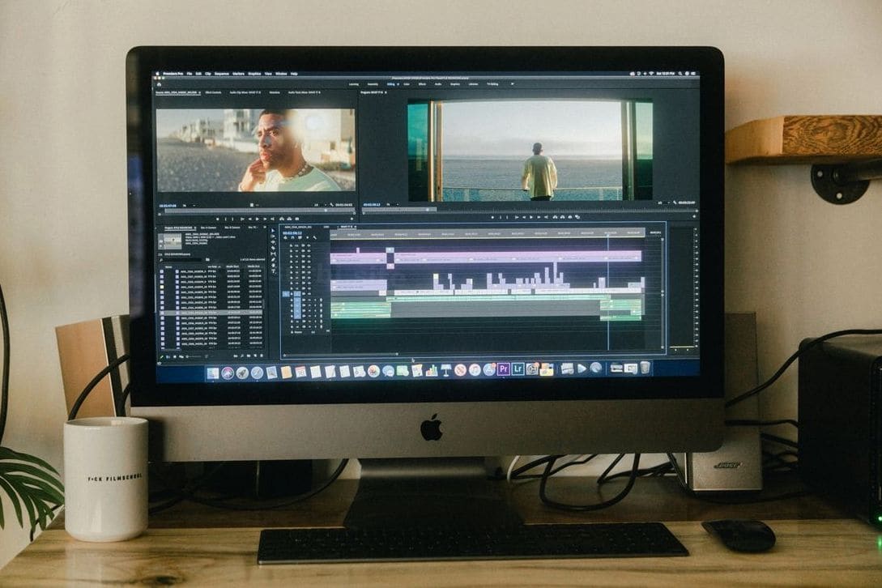Play the sequence in the Program monitor
882x588 pixels.
531,216
